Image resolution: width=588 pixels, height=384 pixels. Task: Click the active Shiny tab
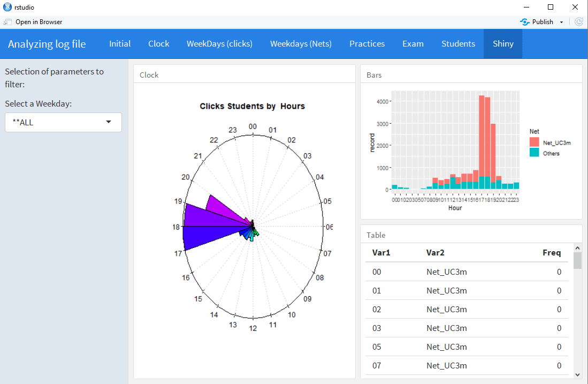[502, 43]
